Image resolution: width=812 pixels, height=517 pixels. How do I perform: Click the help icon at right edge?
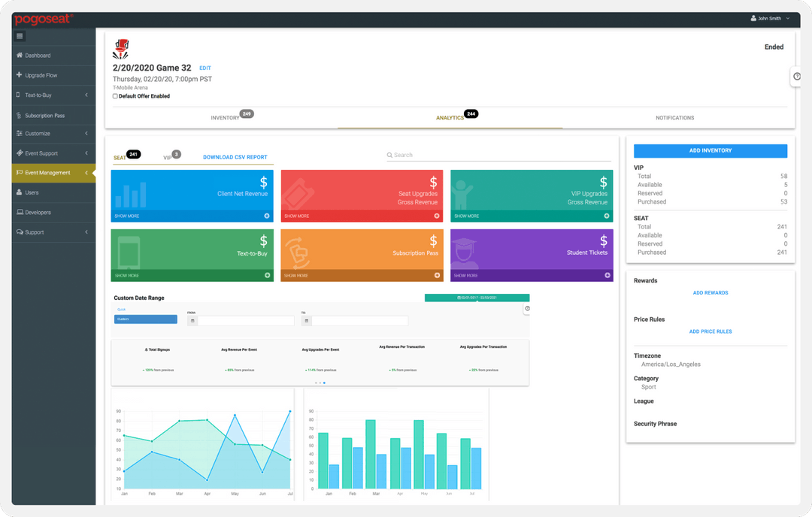[797, 76]
